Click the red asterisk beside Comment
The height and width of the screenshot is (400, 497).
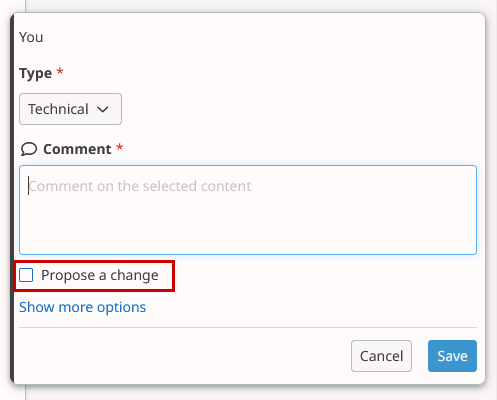[x=120, y=147]
